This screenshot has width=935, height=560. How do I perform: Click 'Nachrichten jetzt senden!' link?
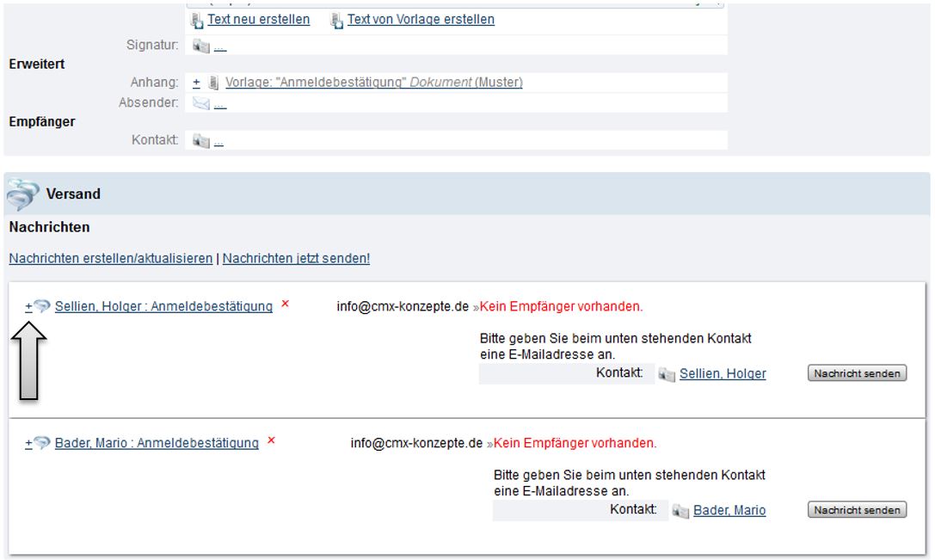pos(296,258)
